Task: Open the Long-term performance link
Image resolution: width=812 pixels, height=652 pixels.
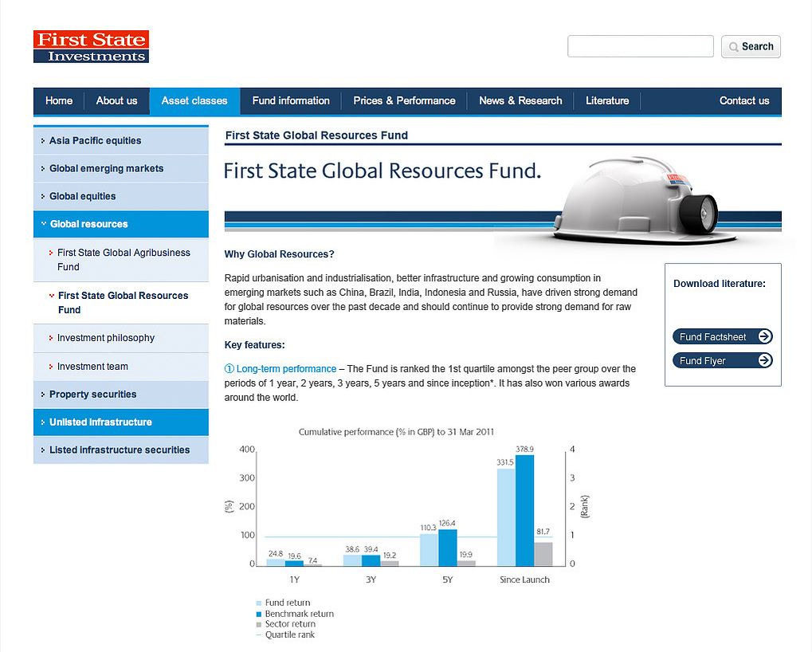Action: 286,369
